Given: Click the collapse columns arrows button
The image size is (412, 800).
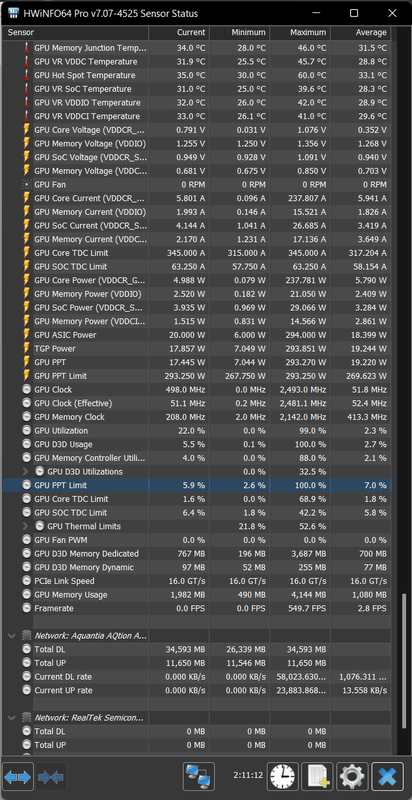Looking at the screenshot, I should 50,777.
